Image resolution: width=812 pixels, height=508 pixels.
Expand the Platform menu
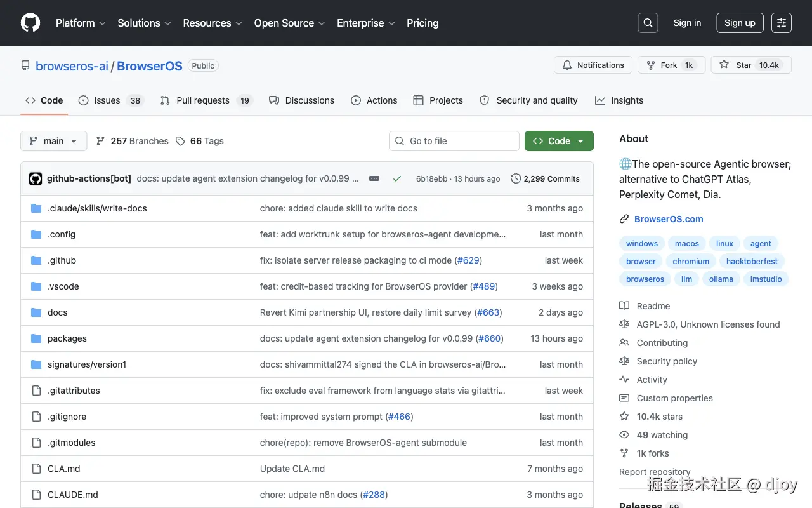81,23
